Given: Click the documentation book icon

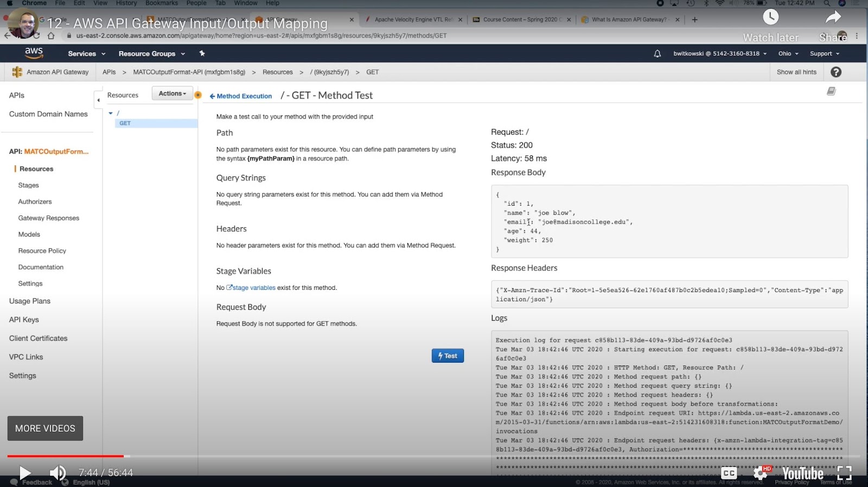Looking at the screenshot, I should click(831, 91).
